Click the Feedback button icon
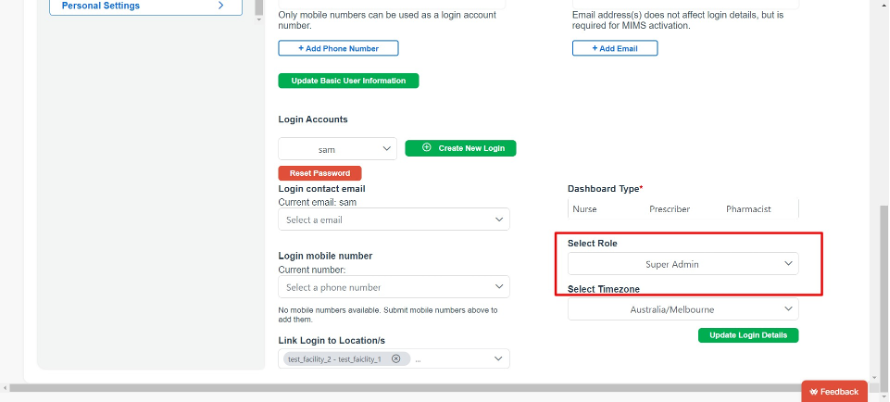The image size is (890, 402). [x=814, y=392]
